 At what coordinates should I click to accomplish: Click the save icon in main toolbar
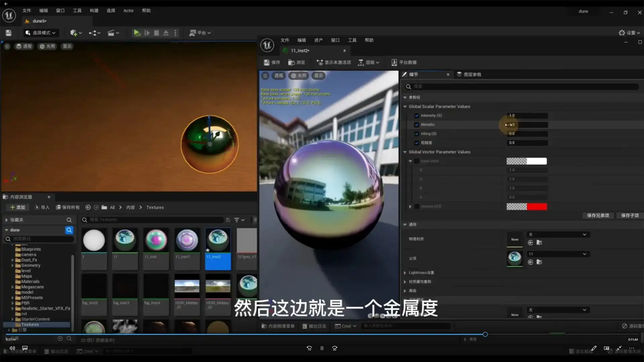[x=9, y=33]
